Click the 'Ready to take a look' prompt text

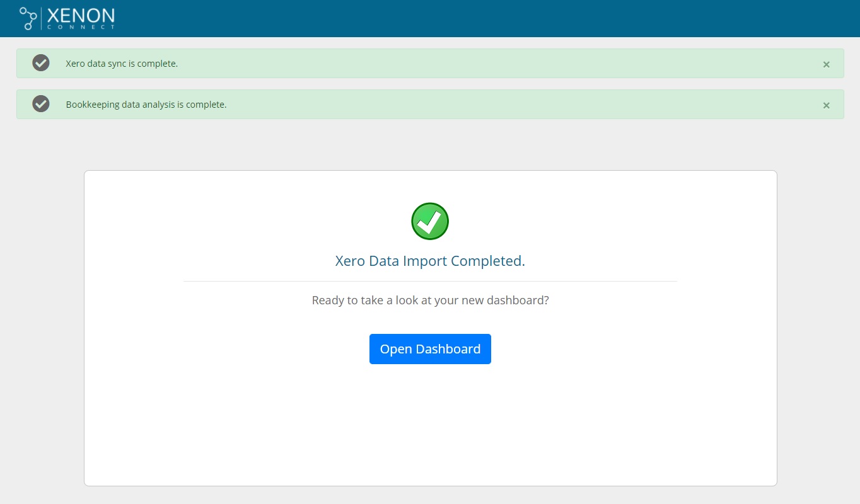(x=430, y=301)
